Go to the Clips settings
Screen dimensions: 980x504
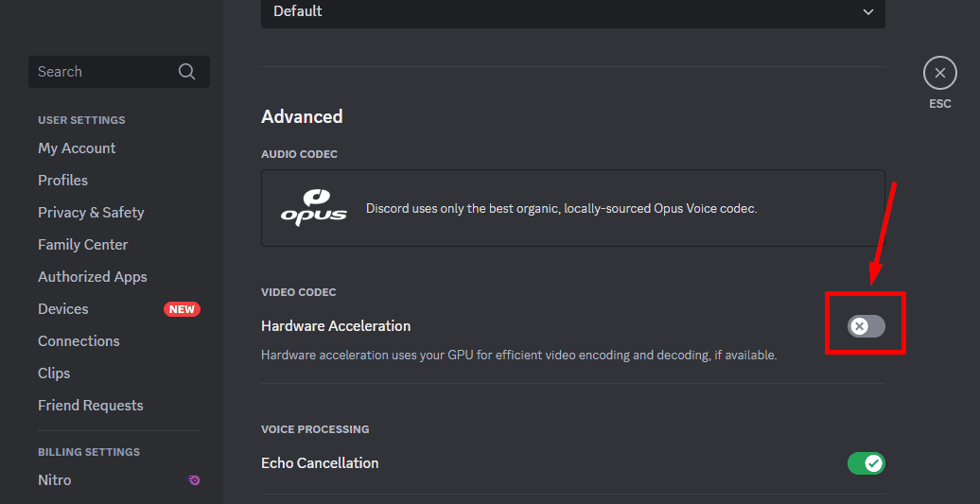[x=54, y=374]
